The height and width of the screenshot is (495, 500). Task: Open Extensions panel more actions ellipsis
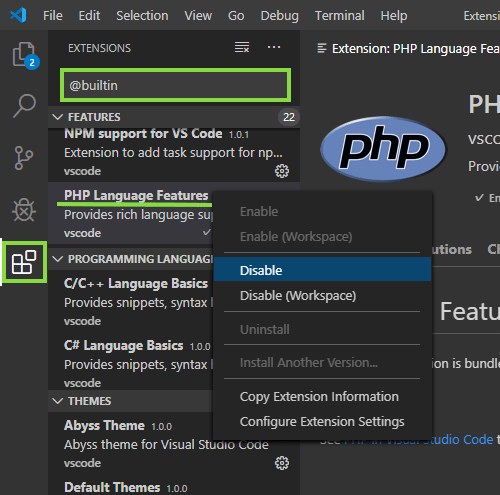click(x=274, y=47)
